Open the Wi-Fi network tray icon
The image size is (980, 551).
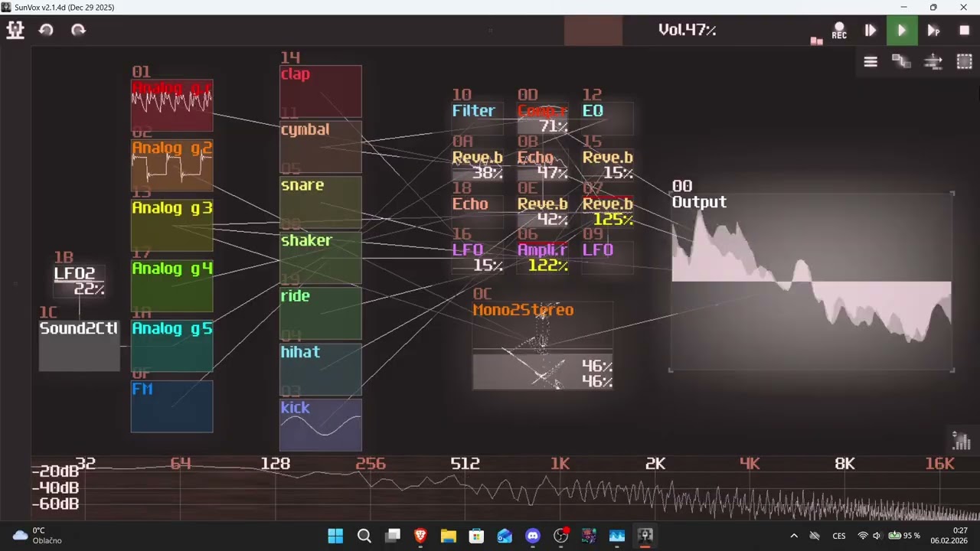coord(863,536)
